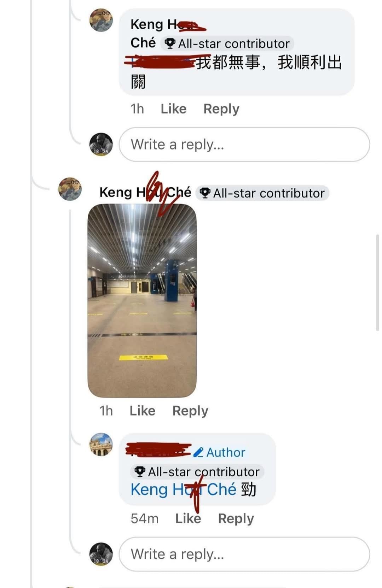Screen dimensions: 382x588
Task: Like the station photo comment
Action: coord(143,411)
